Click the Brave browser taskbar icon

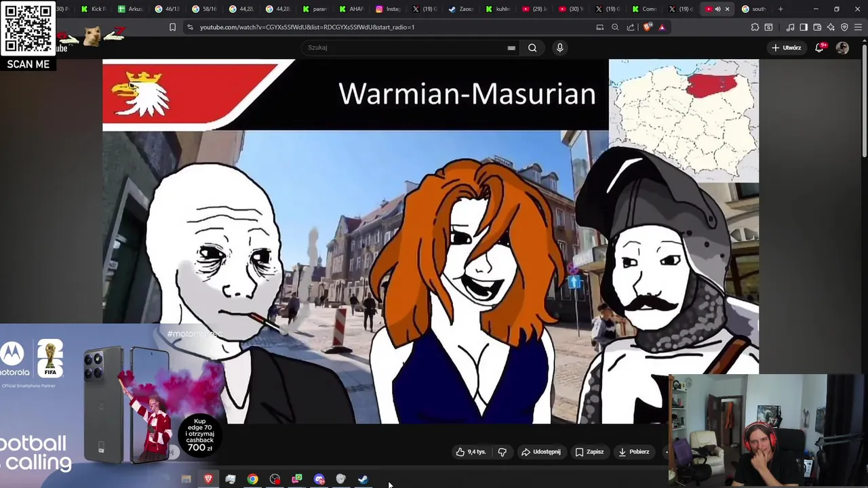click(x=208, y=479)
